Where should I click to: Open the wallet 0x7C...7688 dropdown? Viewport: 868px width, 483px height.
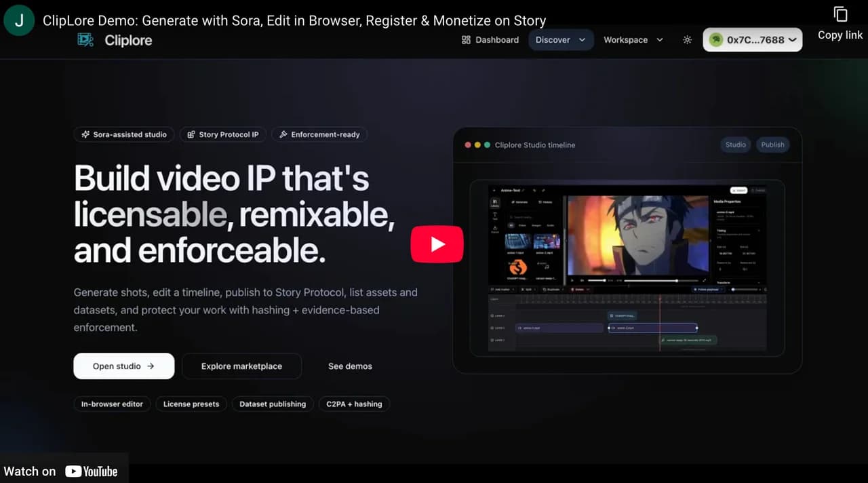click(x=753, y=40)
